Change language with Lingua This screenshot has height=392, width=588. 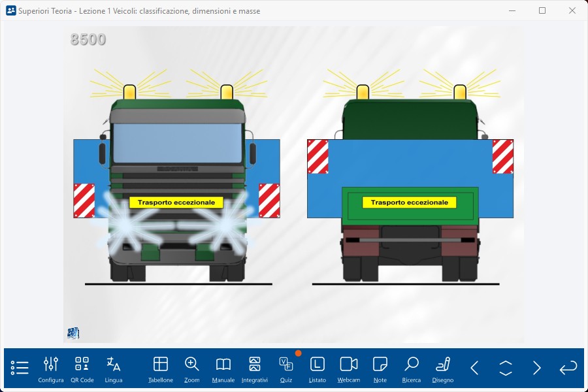coord(114,369)
